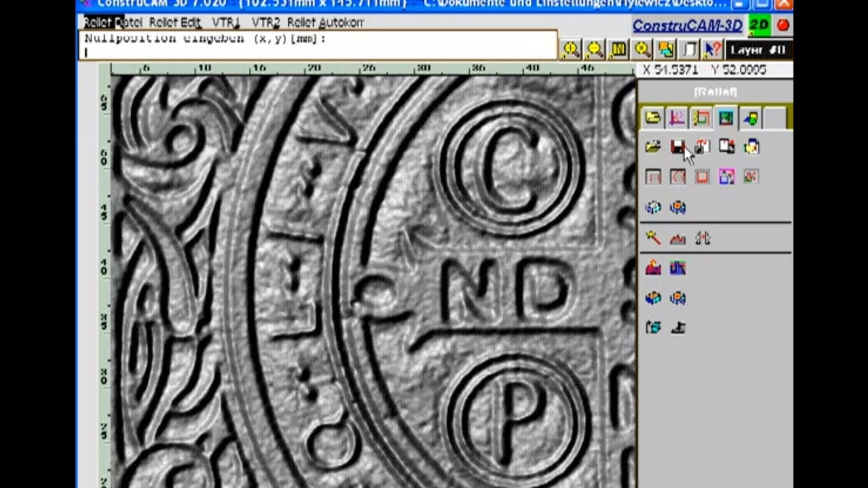Click the letter C circle on relief

(513, 167)
